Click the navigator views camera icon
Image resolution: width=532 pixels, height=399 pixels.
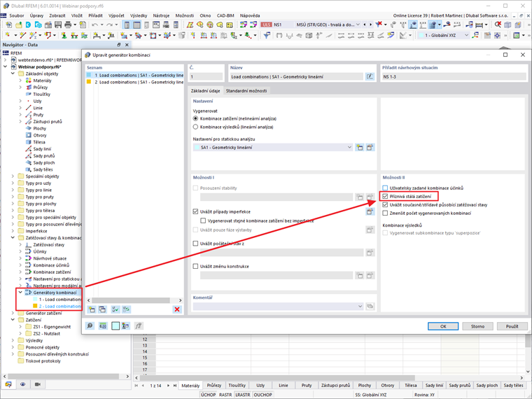click(37, 384)
